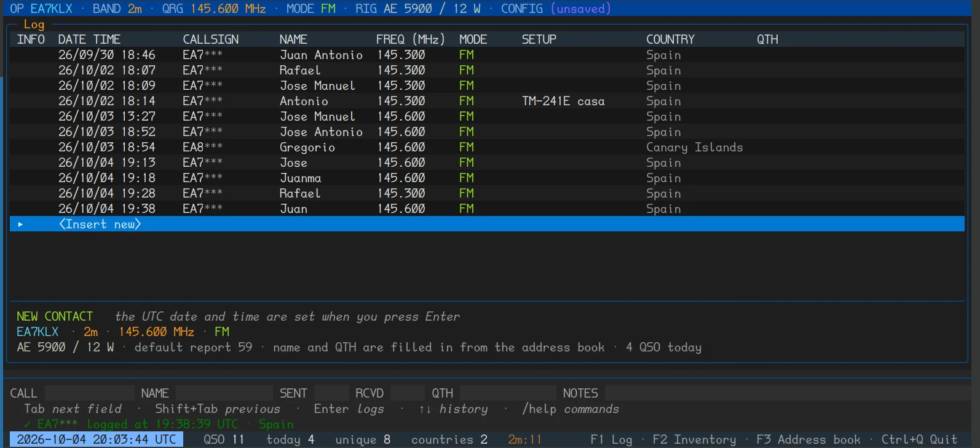Click the countries 2 status counter
The image size is (980, 448).
449,439
